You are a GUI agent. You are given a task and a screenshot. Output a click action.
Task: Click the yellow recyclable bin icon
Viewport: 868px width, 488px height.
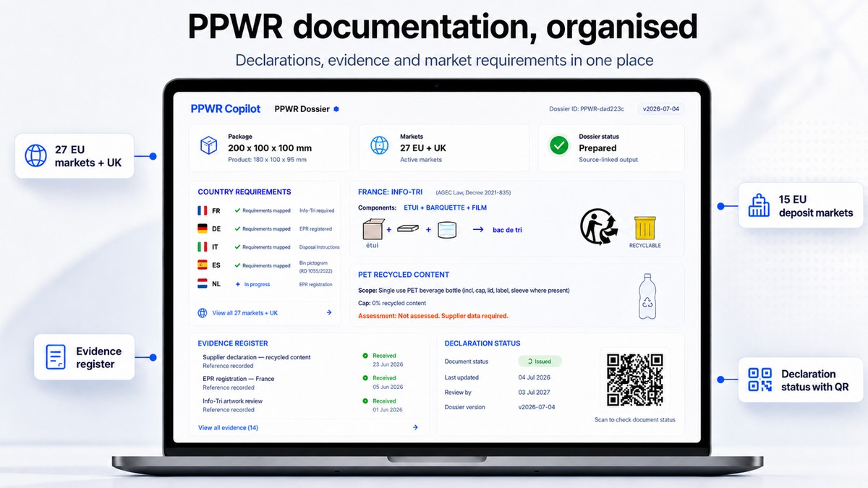pos(644,228)
